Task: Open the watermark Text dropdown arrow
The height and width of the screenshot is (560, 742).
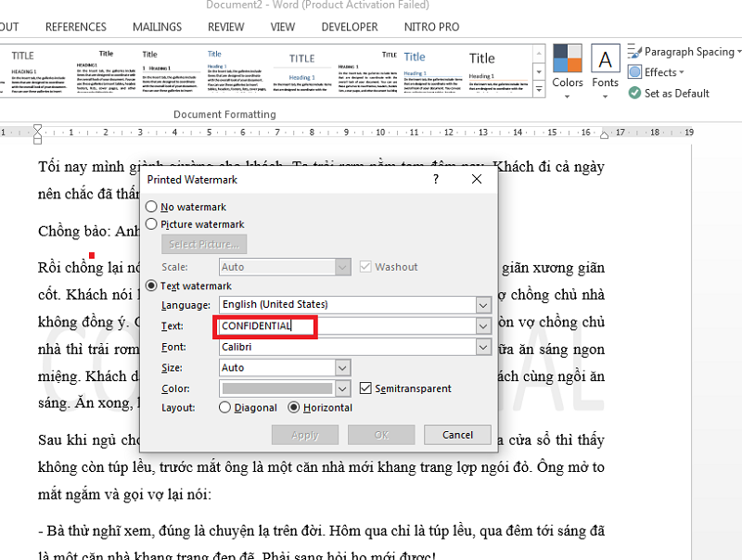Action: pyautogui.click(x=483, y=325)
